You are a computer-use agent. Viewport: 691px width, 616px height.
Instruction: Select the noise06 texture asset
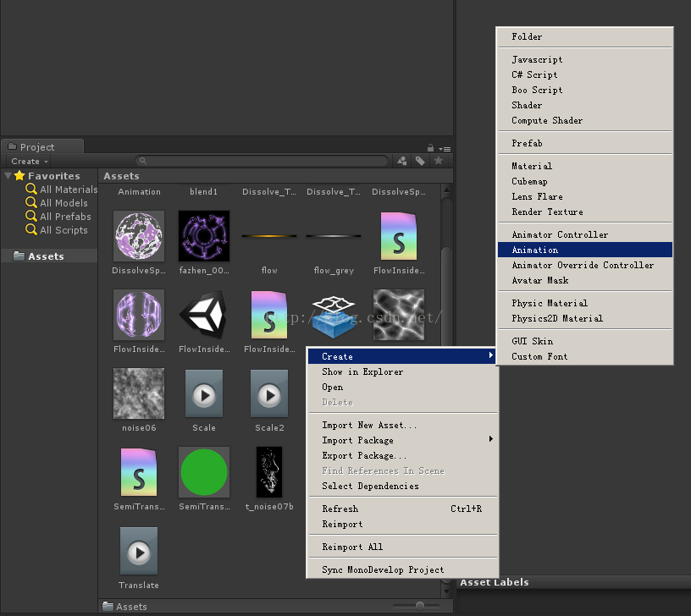[x=139, y=393]
